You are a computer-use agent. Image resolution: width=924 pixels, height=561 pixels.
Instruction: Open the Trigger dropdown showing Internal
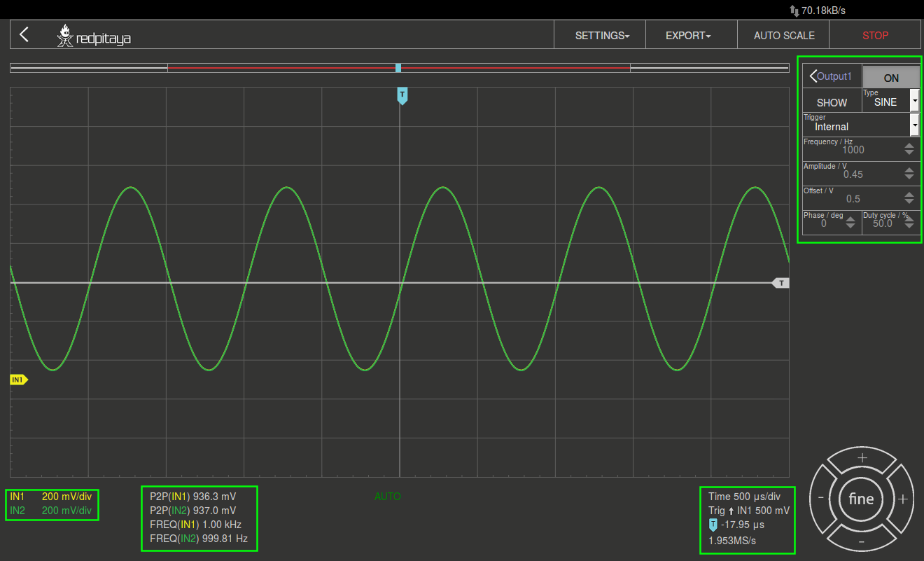(861, 125)
